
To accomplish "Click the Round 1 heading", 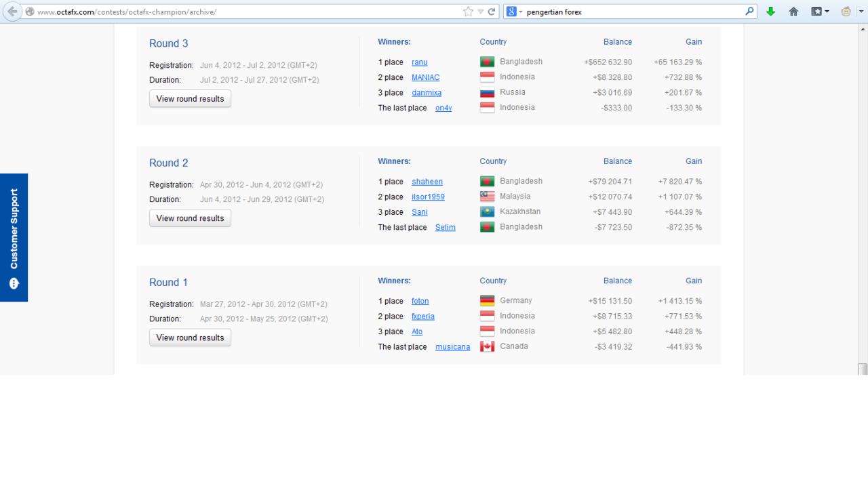I will 169,282.
